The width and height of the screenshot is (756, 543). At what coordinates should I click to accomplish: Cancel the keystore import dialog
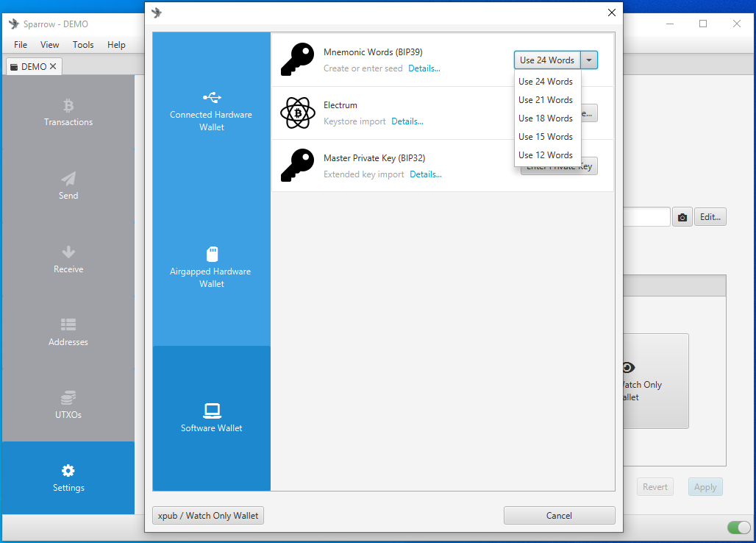[560, 516]
